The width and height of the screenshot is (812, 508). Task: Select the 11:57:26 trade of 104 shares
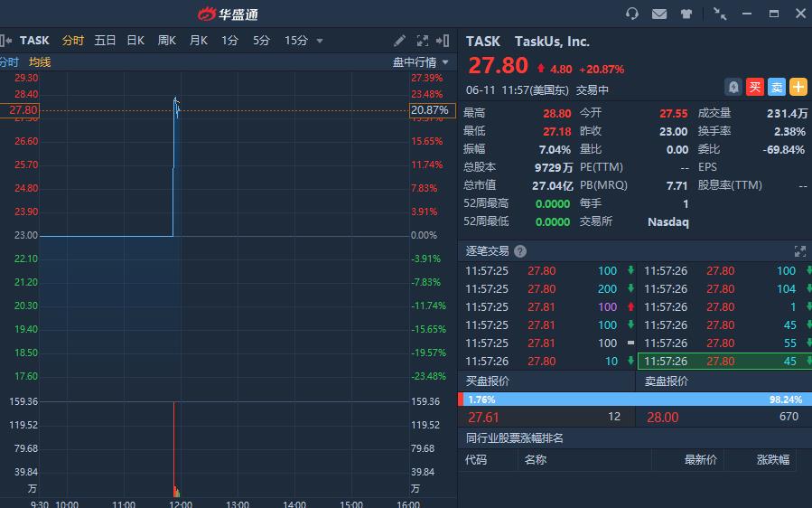tap(724, 288)
